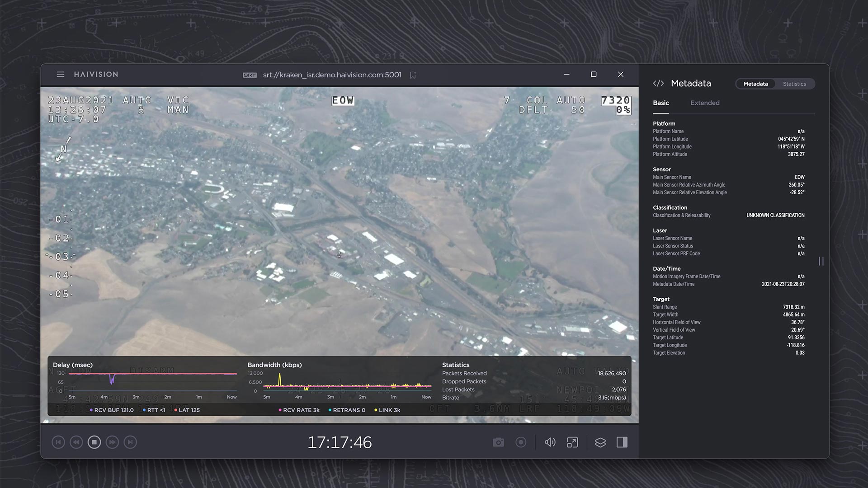Viewport: 868px width, 488px height.
Task: Toggle the RCV BUF 121.0 legend indicator
Action: point(113,410)
